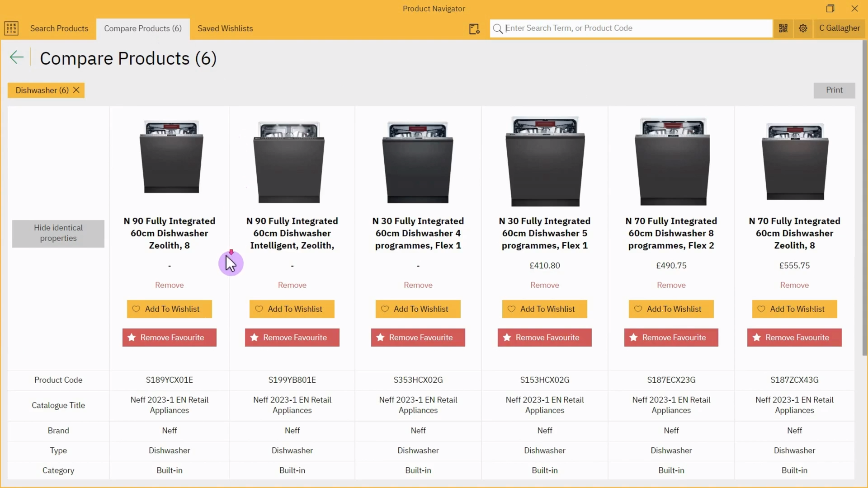The width and height of the screenshot is (868, 488).
Task: Select the Compare Products (6) tab
Action: [x=143, y=28]
